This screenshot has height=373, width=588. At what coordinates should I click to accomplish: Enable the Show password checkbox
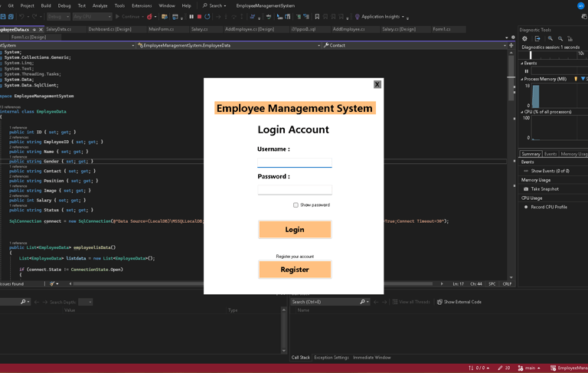pos(296,205)
